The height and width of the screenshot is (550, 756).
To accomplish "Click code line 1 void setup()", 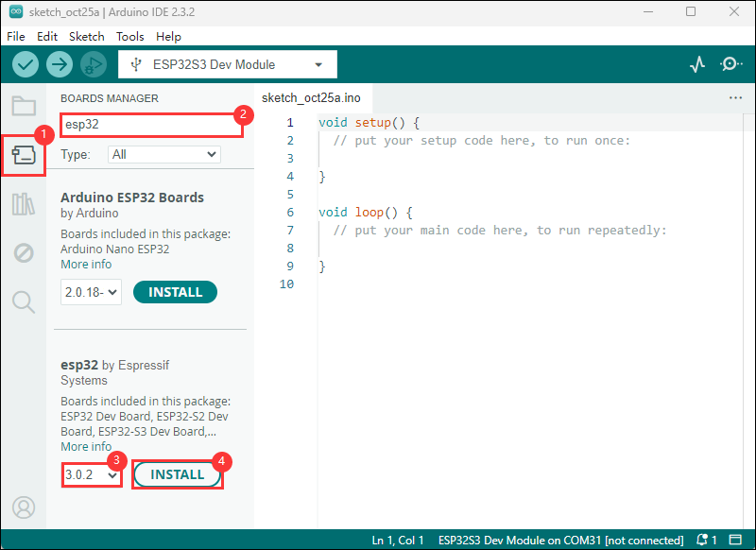I will pyautogui.click(x=369, y=123).
